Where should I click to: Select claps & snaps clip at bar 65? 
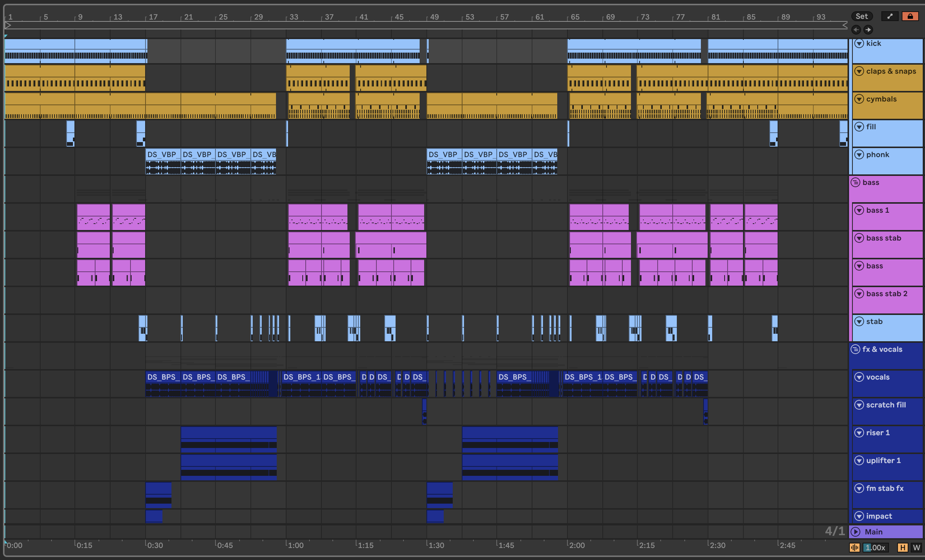[x=599, y=78]
